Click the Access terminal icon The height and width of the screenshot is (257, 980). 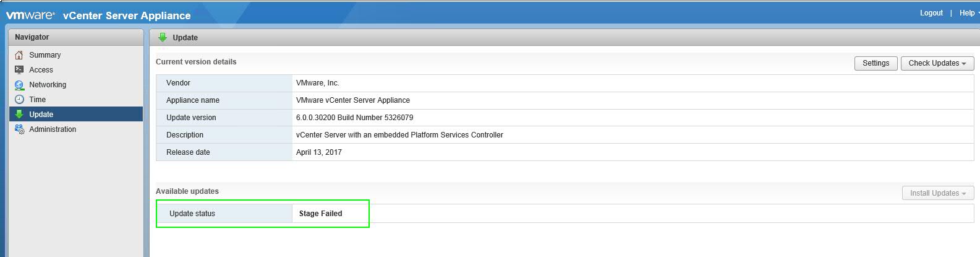point(19,70)
